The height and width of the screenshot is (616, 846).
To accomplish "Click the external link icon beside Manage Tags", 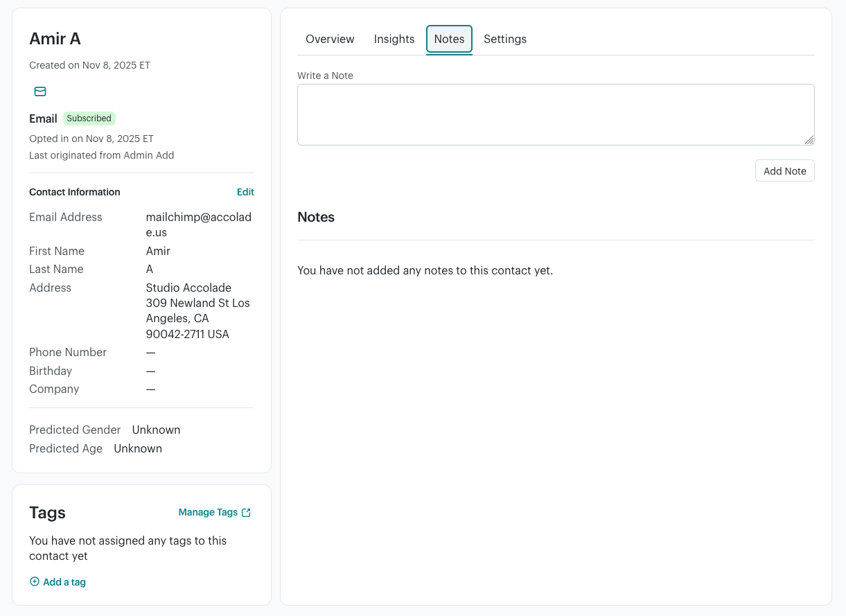I will (x=246, y=513).
